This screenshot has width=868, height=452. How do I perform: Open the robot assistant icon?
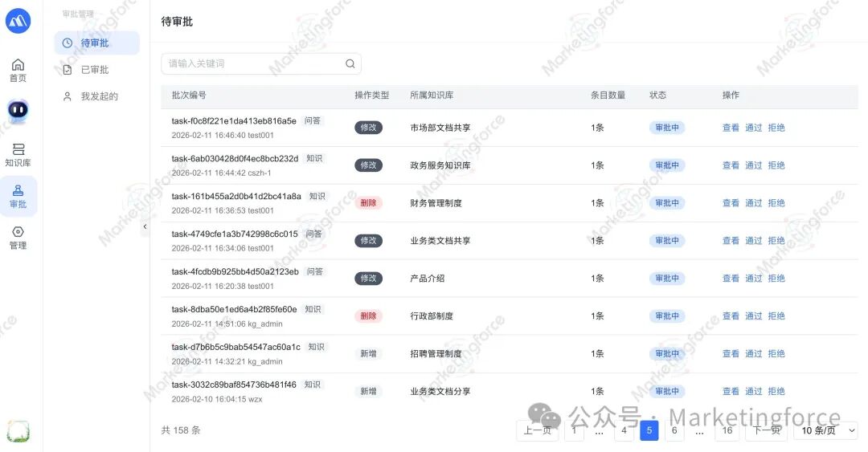(x=18, y=110)
